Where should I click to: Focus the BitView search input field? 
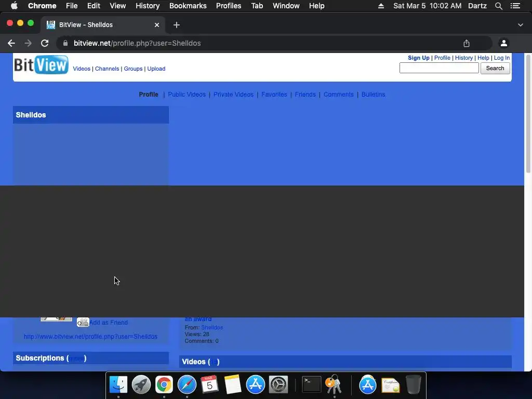point(439,68)
